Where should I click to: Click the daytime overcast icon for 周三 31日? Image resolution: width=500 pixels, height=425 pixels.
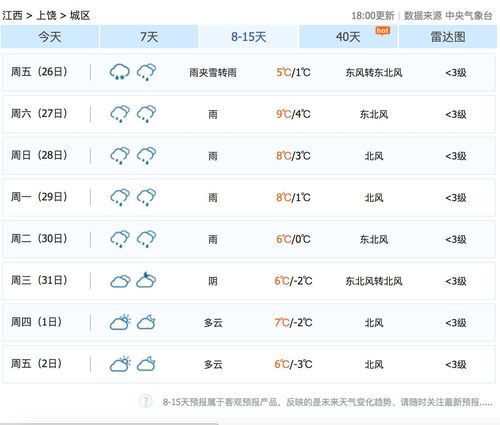click(120, 281)
